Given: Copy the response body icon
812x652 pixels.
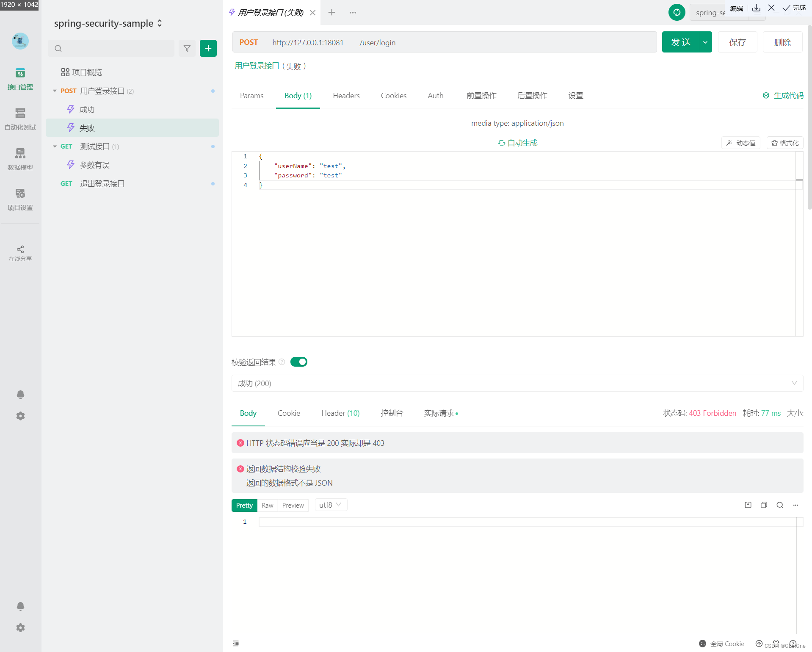Looking at the screenshot, I should pyautogui.click(x=764, y=505).
